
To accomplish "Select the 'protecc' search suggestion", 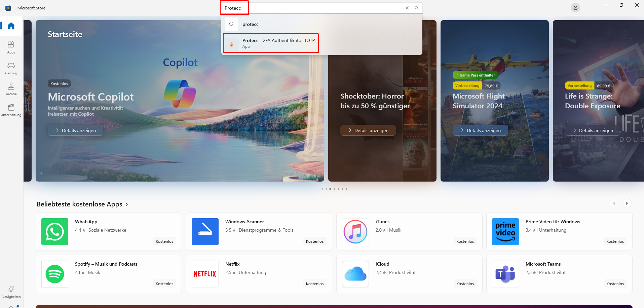I will (x=322, y=24).
